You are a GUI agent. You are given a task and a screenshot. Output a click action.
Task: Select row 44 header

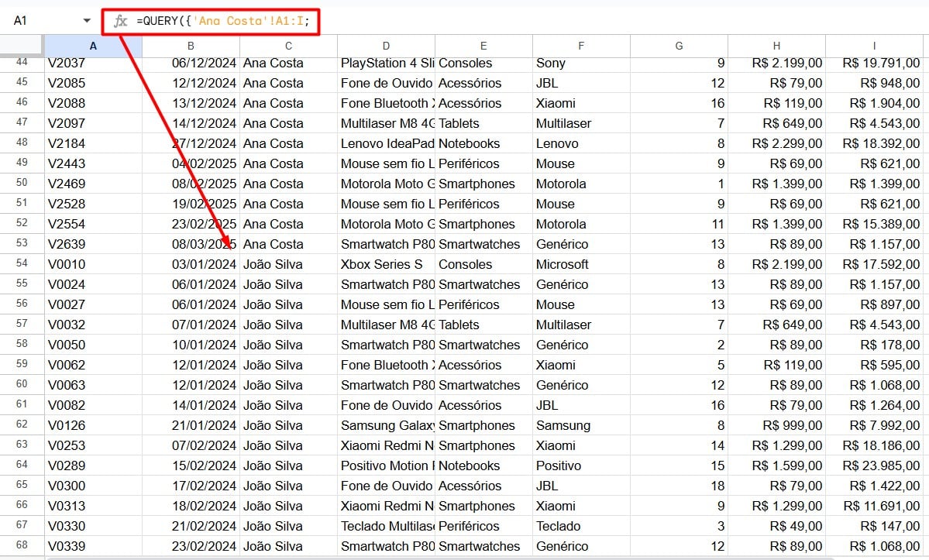22,62
